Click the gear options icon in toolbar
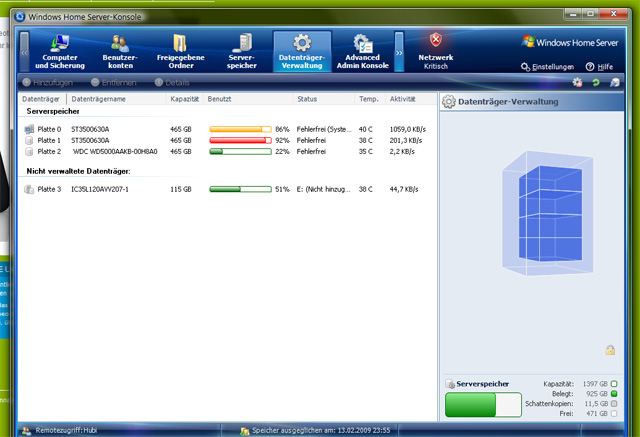This screenshot has height=437, width=640. [577, 82]
